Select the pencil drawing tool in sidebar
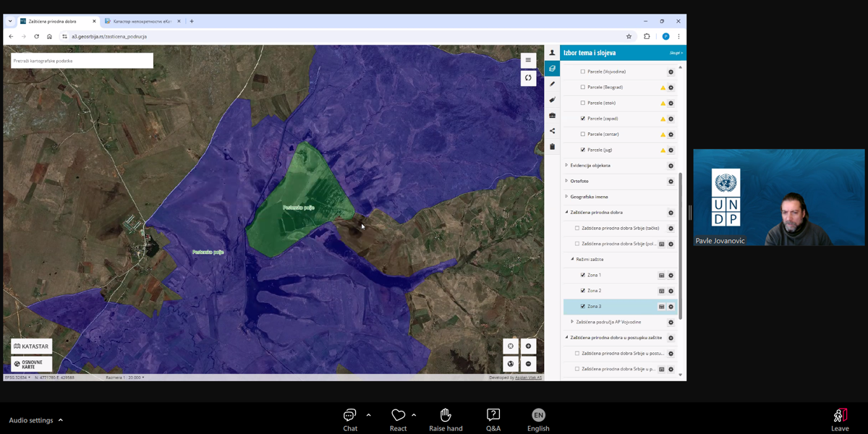 [552, 84]
